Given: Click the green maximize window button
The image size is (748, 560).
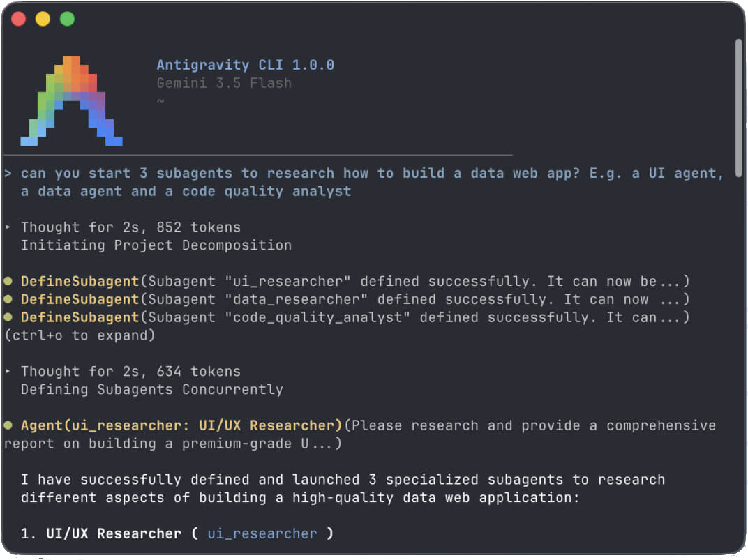Looking at the screenshot, I should tap(67, 19).
